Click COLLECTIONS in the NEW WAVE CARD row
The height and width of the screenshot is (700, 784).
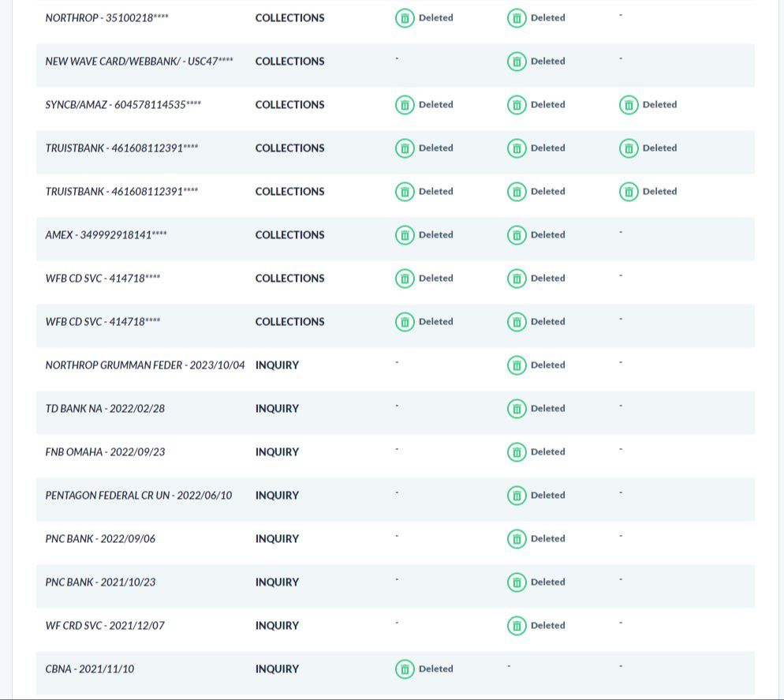pos(290,62)
